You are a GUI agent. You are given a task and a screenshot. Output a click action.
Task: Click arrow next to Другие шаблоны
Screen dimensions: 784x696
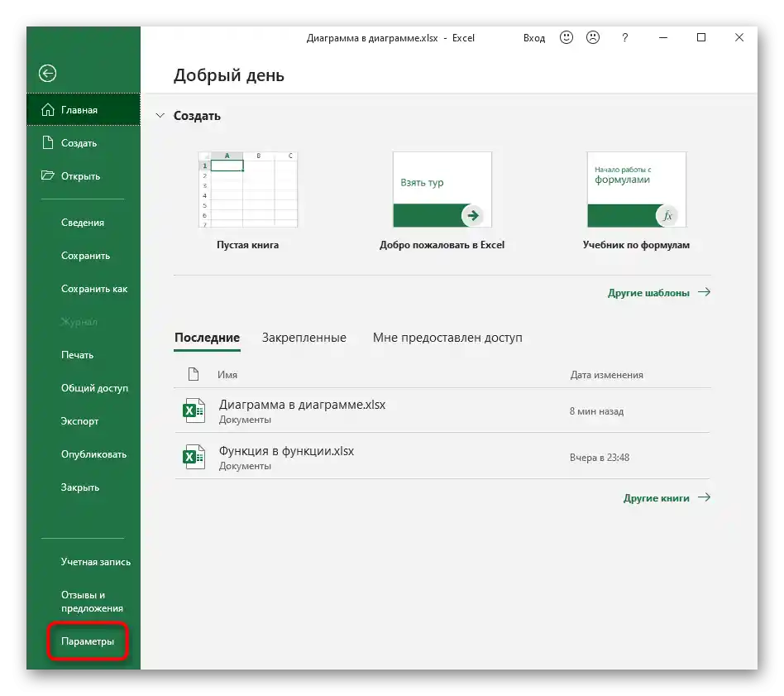coord(704,292)
